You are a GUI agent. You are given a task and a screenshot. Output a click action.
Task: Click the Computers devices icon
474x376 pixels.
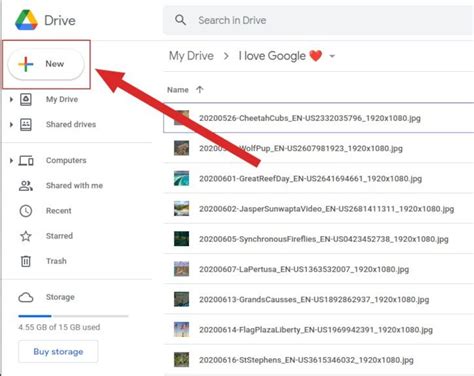[26, 161]
